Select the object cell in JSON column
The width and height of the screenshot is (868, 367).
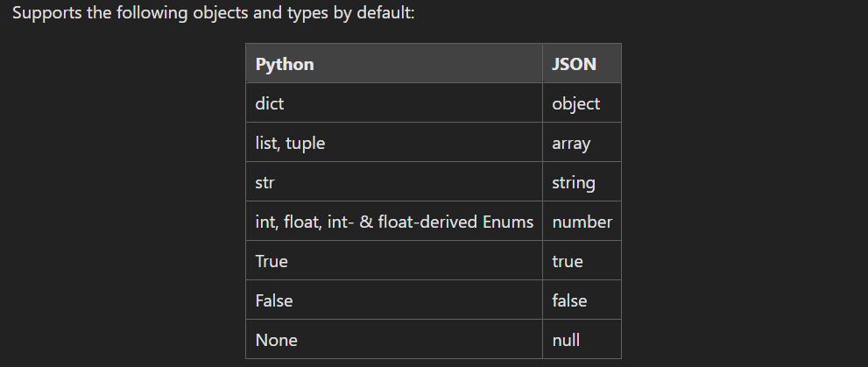click(575, 103)
